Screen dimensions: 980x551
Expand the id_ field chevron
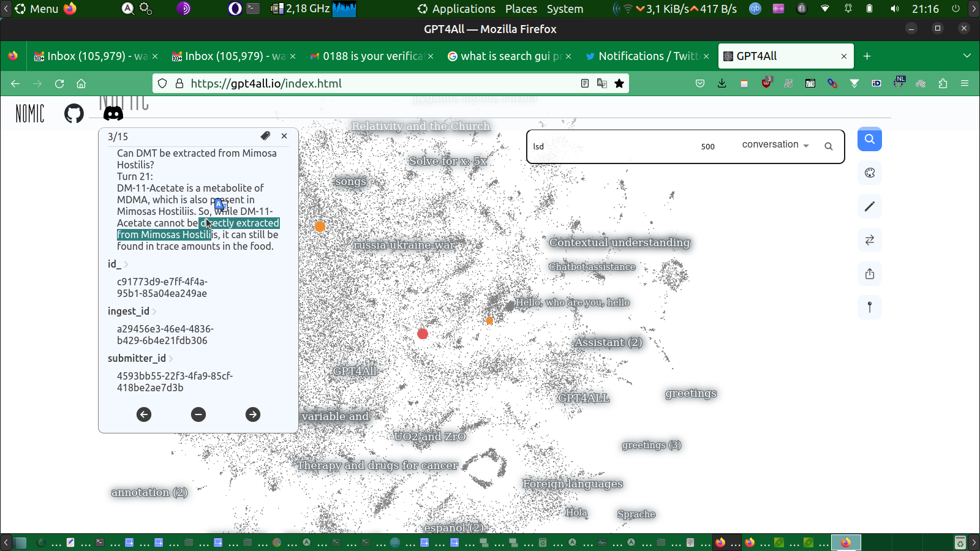(x=126, y=264)
